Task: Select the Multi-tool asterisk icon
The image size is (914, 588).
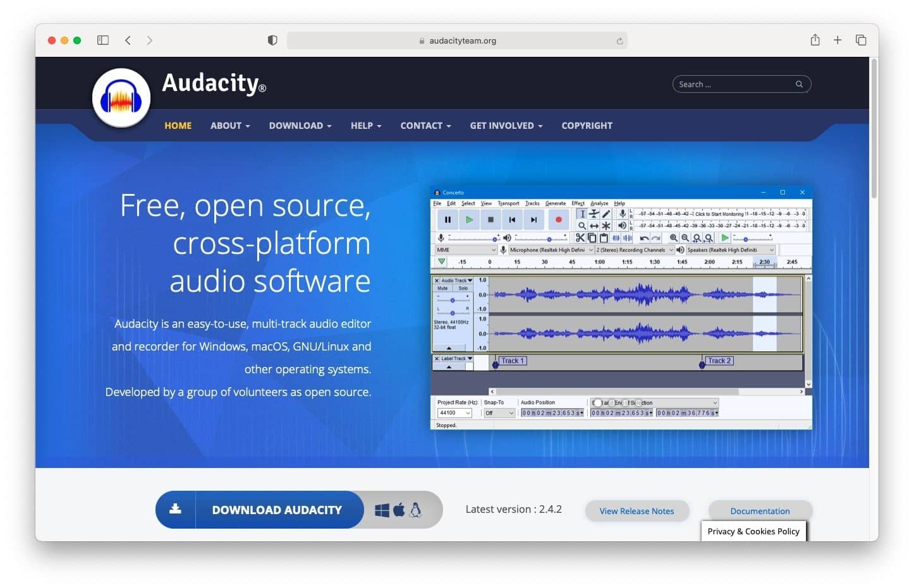Action: point(606,225)
